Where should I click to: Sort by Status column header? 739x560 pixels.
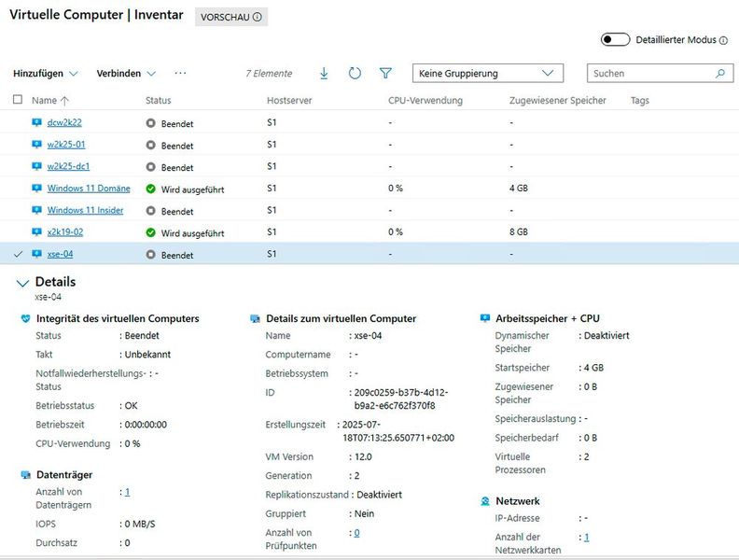[158, 101]
